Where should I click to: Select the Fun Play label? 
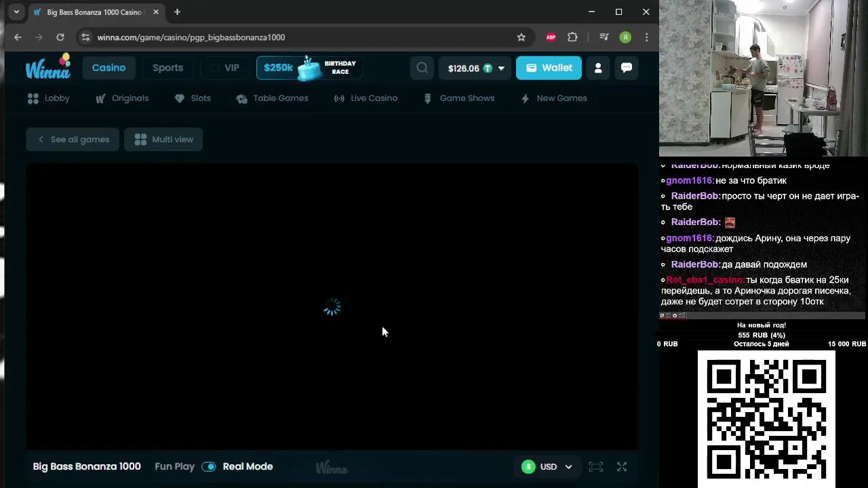pyautogui.click(x=174, y=466)
